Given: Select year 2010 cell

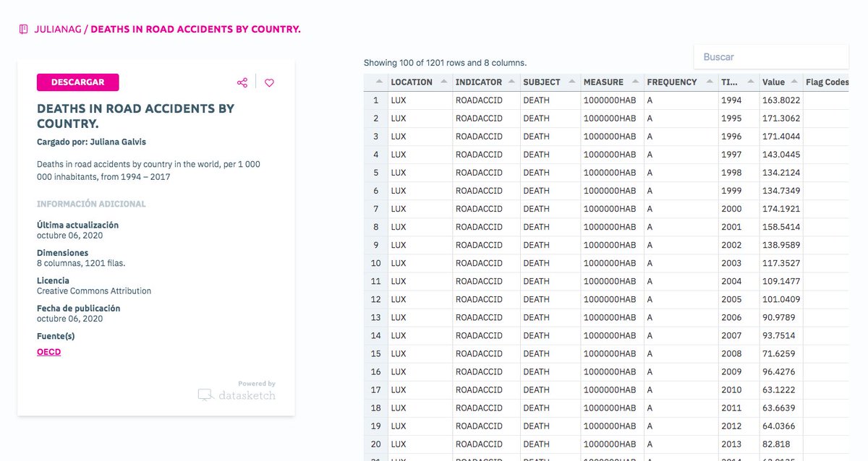Looking at the screenshot, I should coord(739,389).
